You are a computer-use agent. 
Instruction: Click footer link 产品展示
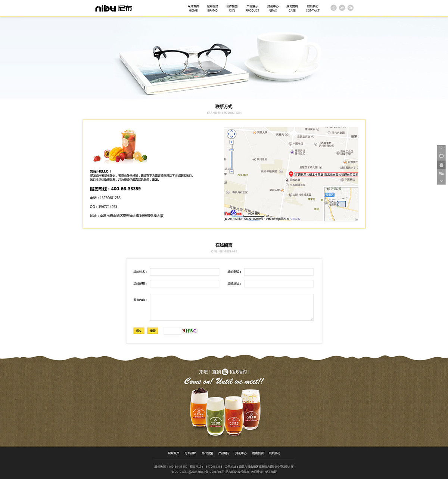click(x=224, y=453)
